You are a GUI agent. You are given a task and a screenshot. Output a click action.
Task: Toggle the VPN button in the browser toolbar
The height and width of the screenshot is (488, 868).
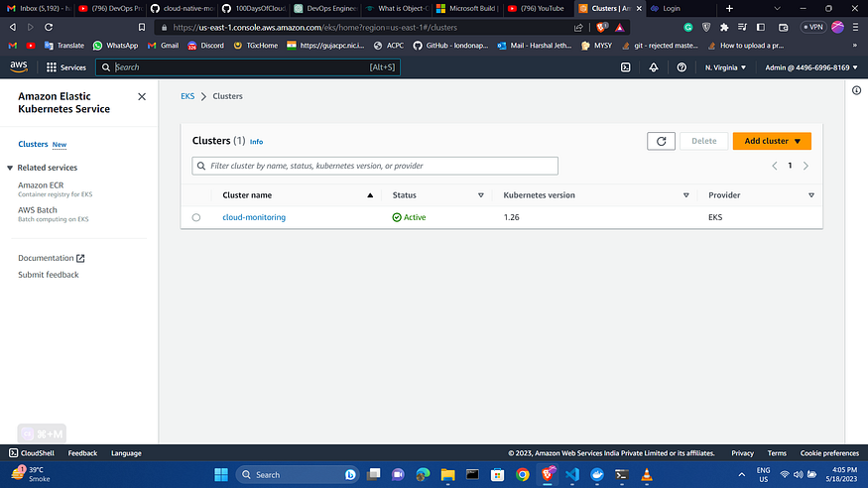813,27
